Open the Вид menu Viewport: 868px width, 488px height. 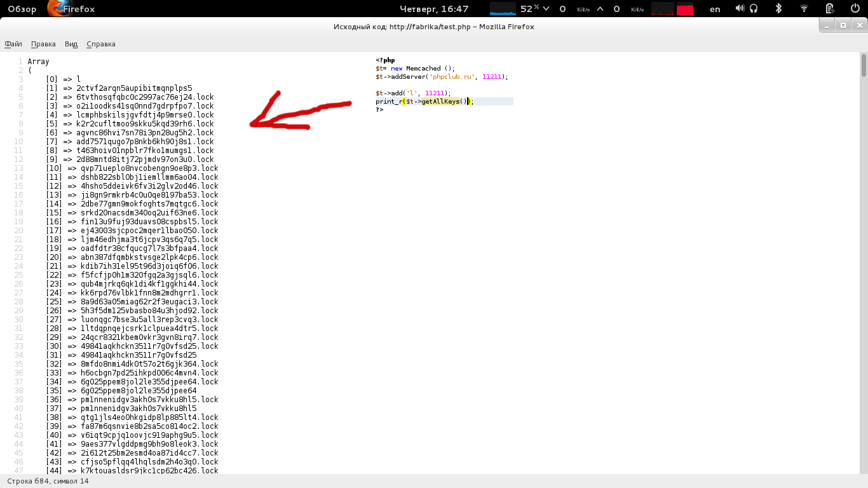71,44
